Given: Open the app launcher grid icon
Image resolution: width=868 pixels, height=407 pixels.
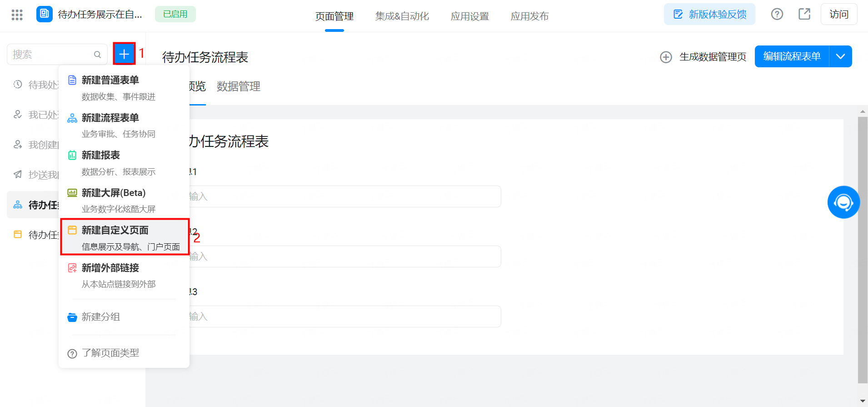Looking at the screenshot, I should [17, 15].
